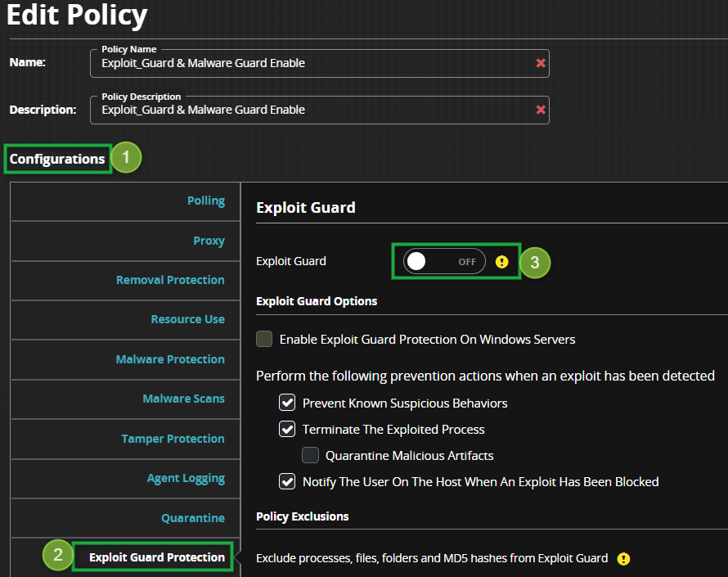Click inside the Policy Name input field

click(311, 63)
